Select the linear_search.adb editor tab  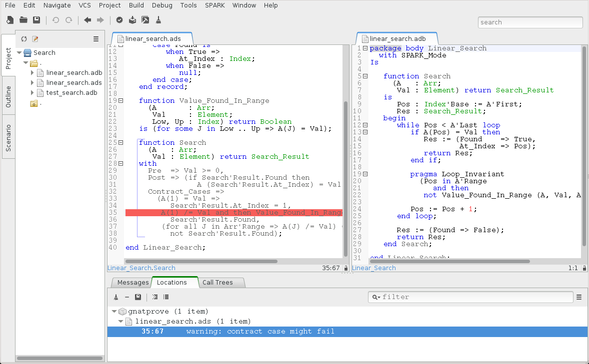[x=397, y=38]
